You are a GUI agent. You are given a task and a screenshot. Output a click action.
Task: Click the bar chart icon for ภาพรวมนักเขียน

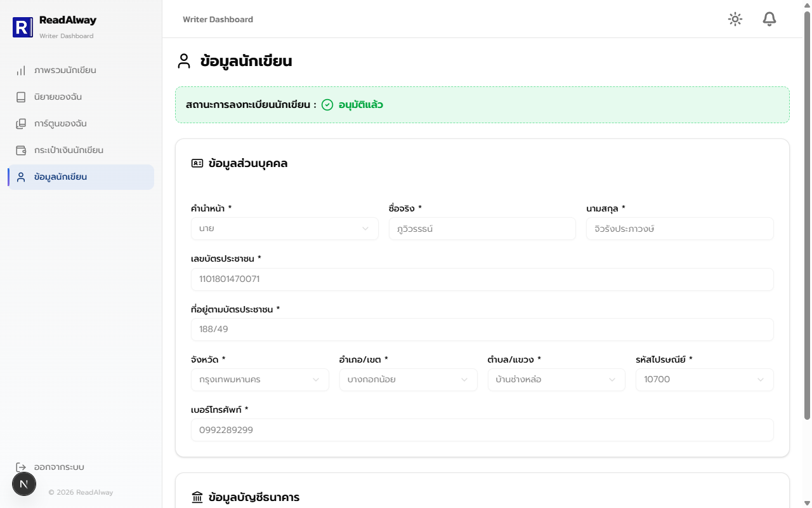point(21,70)
